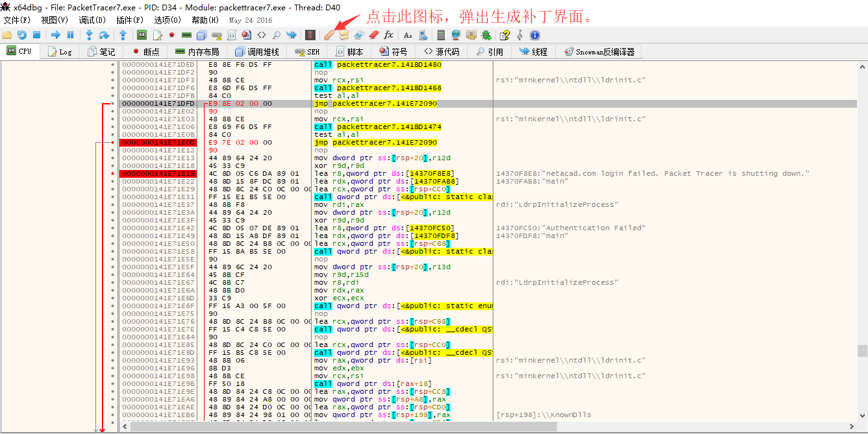Open the string references Az icon
The width and height of the screenshot is (868, 434).
pyautogui.click(x=408, y=35)
